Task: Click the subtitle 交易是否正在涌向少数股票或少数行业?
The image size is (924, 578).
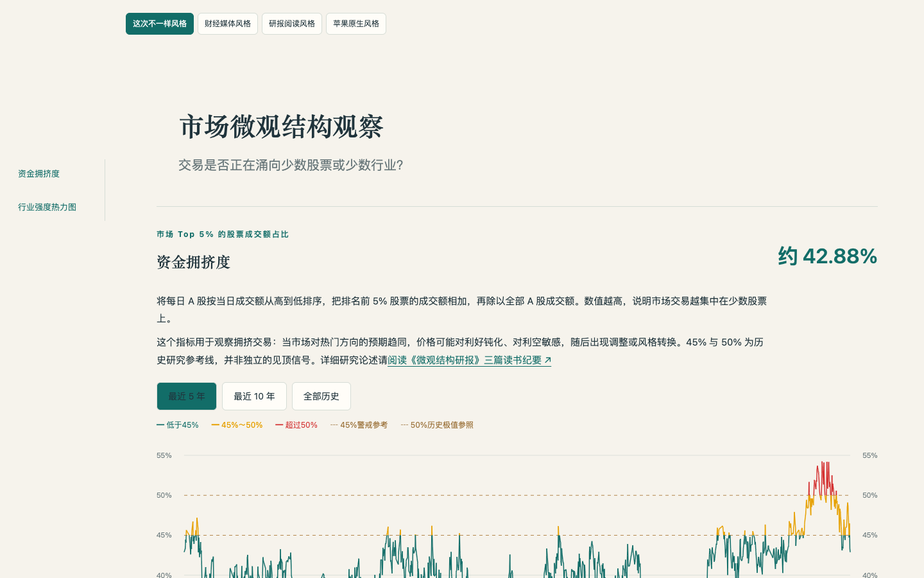Action: [x=291, y=165]
